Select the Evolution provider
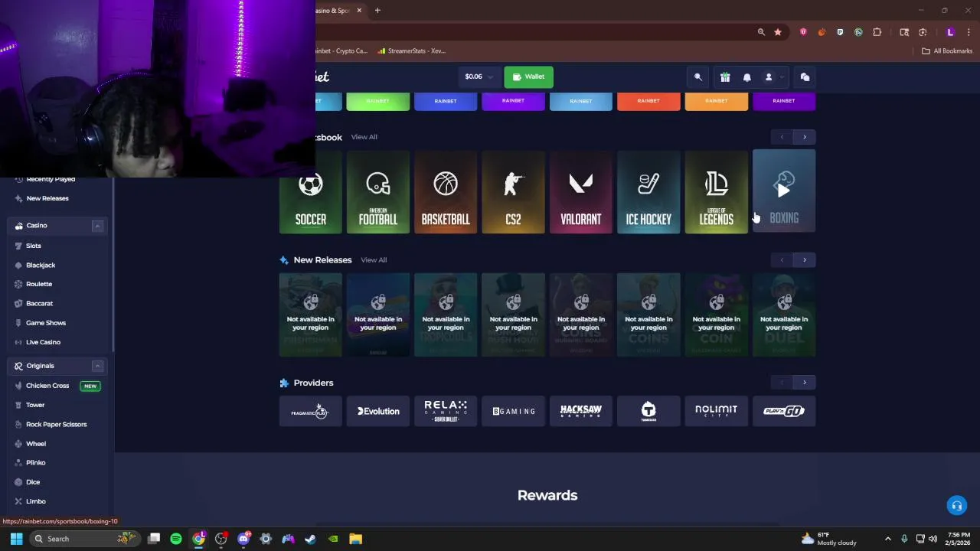The image size is (980, 551). [x=378, y=411]
